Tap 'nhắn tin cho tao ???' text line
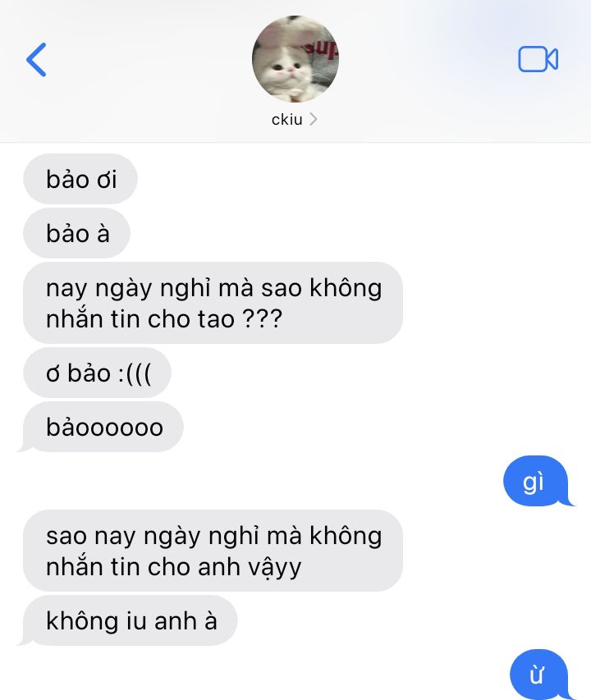The height and width of the screenshot is (700, 591). [164, 318]
